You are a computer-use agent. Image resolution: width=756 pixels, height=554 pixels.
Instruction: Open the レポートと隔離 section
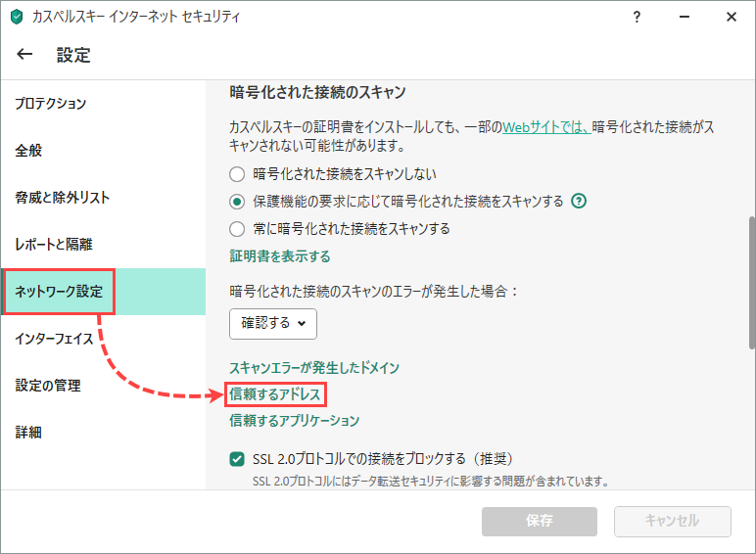[104, 245]
